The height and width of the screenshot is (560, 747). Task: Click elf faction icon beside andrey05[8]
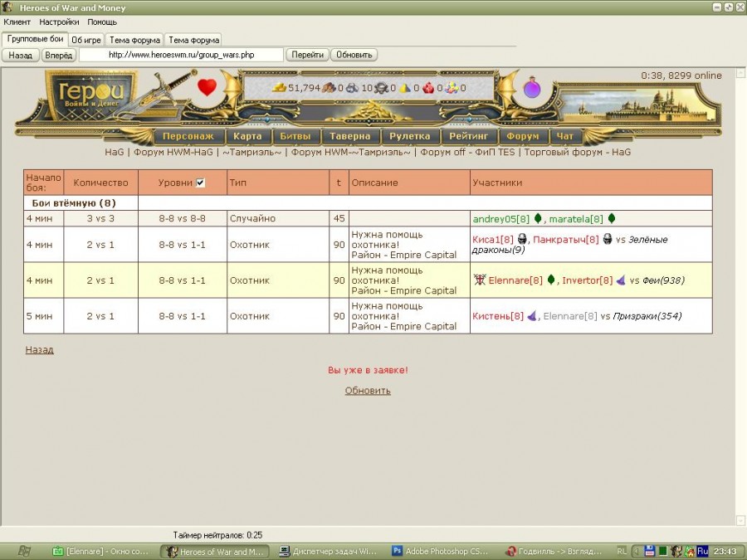(x=538, y=218)
